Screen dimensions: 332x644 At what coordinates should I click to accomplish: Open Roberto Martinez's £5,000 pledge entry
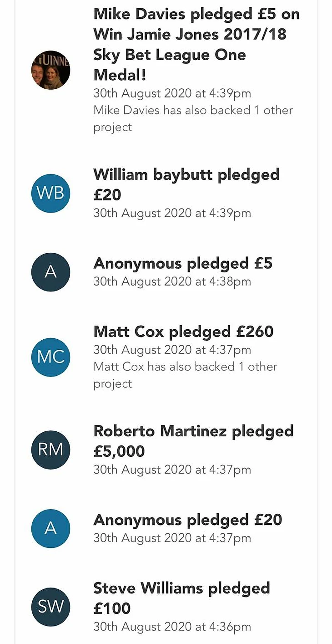tap(193, 441)
